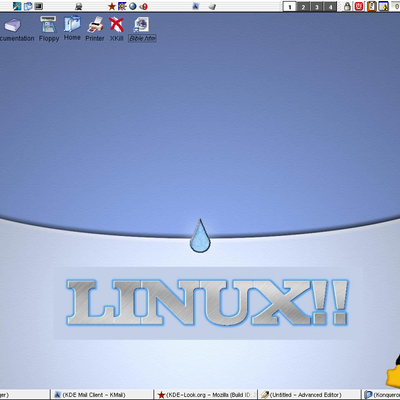Launch Mozilla red star icon in top panel
Viewport: 400px width, 400px height.
(112, 6)
